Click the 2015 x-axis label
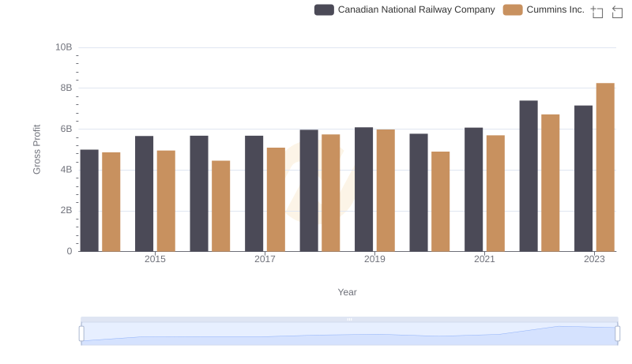This screenshot has width=632, height=364. (x=155, y=259)
